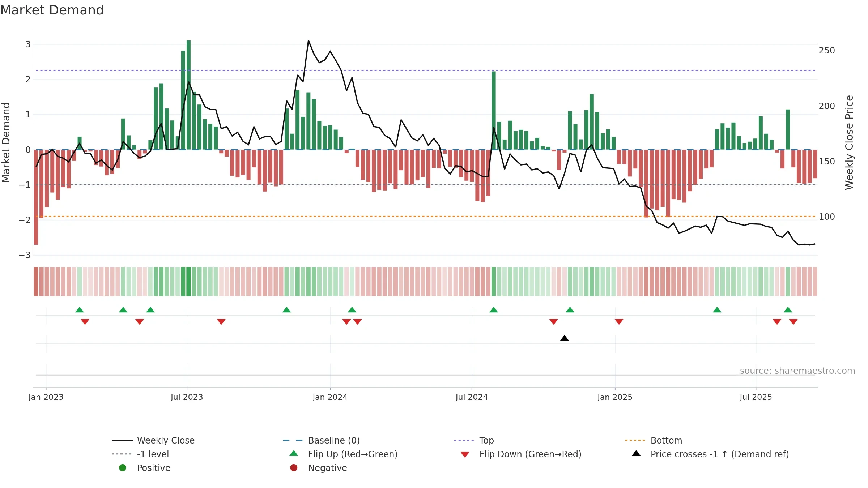Click the 250 price axis tick label
The image size is (868, 488).
tap(827, 51)
